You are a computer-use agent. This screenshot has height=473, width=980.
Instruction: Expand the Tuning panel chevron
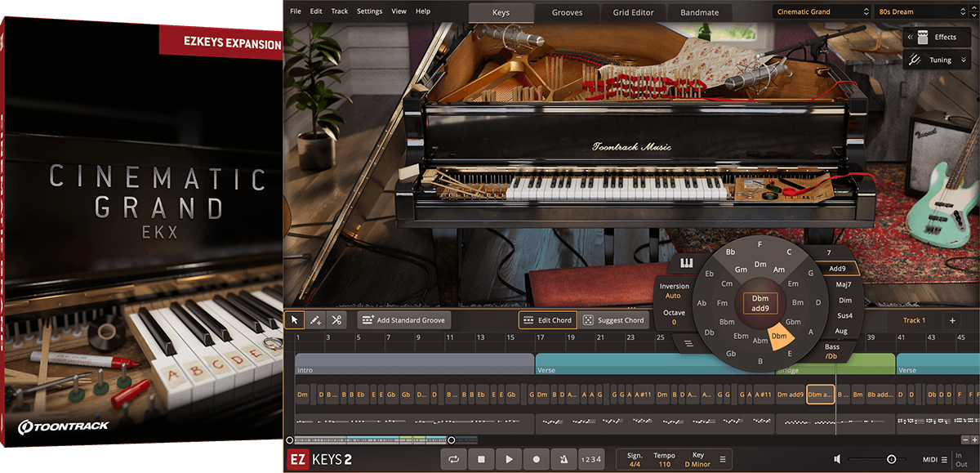point(964,60)
